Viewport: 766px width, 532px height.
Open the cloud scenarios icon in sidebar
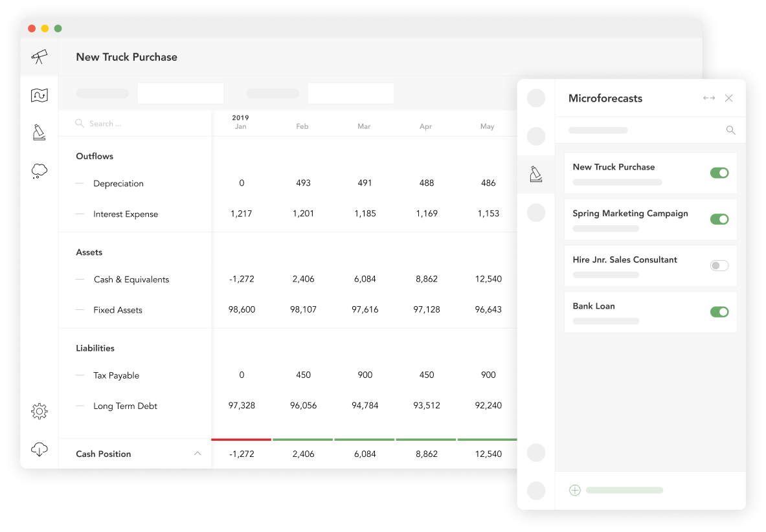pos(39,170)
